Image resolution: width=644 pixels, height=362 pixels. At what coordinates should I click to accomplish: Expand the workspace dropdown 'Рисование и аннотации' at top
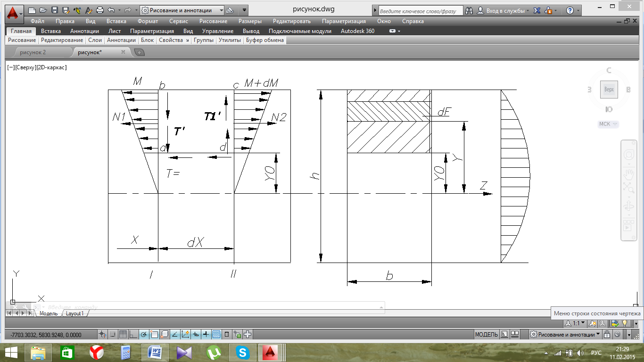coord(221,10)
